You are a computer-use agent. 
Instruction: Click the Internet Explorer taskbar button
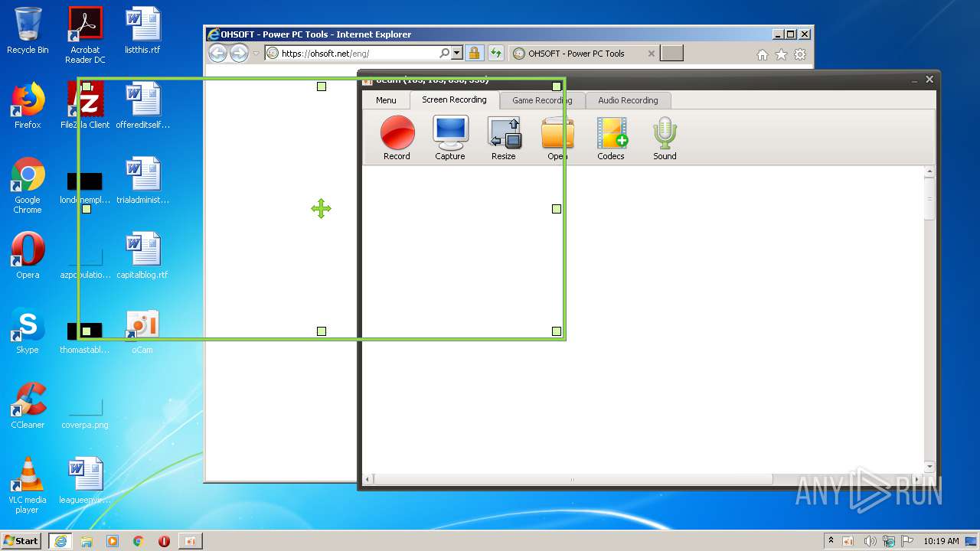(x=60, y=540)
